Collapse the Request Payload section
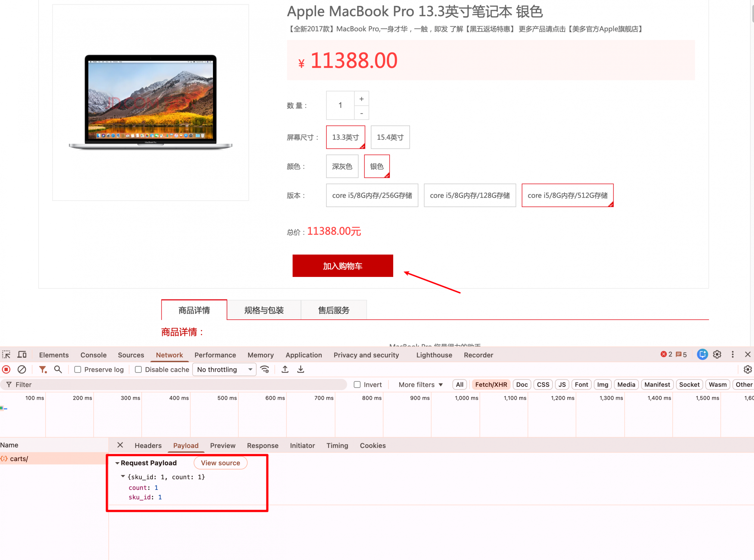 117,463
